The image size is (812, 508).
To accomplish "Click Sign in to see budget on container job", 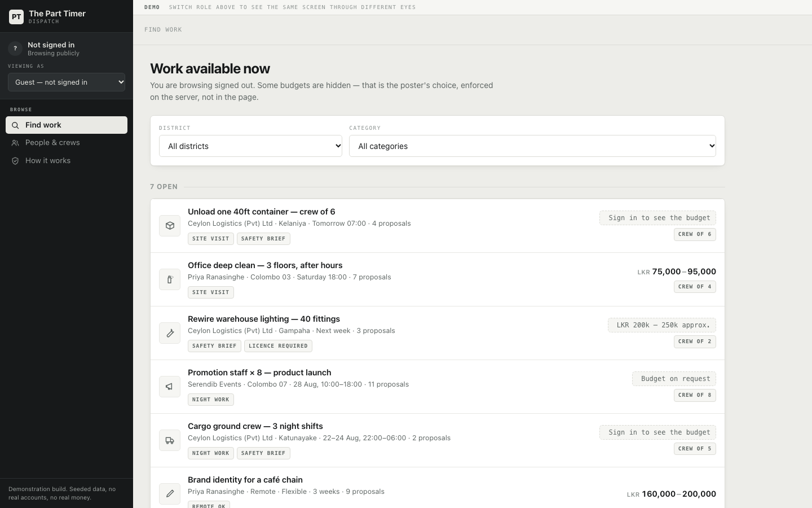I will [657, 218].
